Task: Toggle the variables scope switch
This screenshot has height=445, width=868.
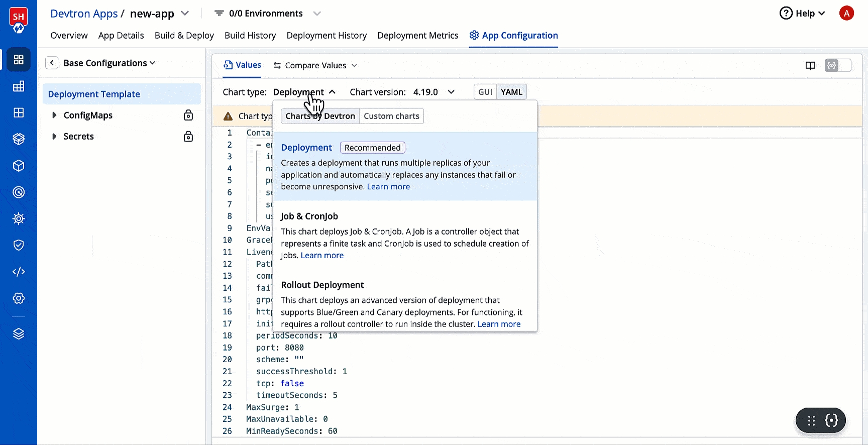Action: (838, 65)
